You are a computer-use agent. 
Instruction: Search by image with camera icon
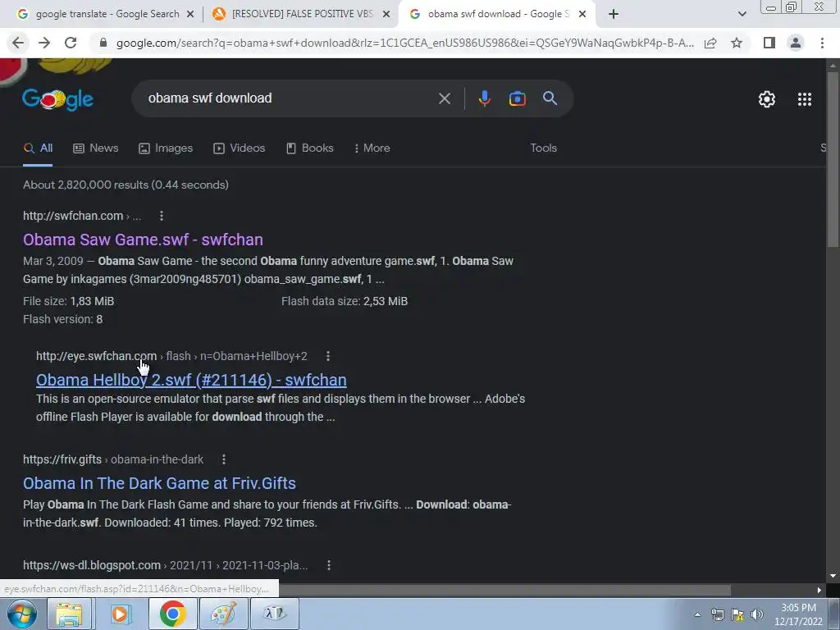pyautogui.click(x=517, y=98)
